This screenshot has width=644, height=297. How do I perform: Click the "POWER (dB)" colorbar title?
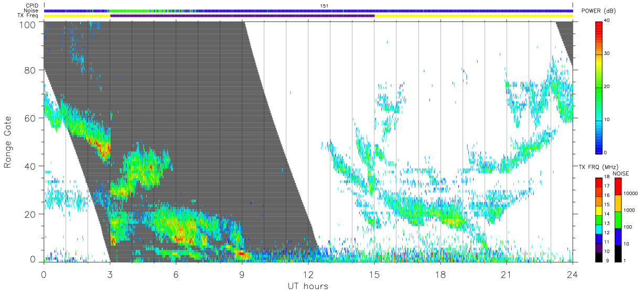click(x=598, y=11)
